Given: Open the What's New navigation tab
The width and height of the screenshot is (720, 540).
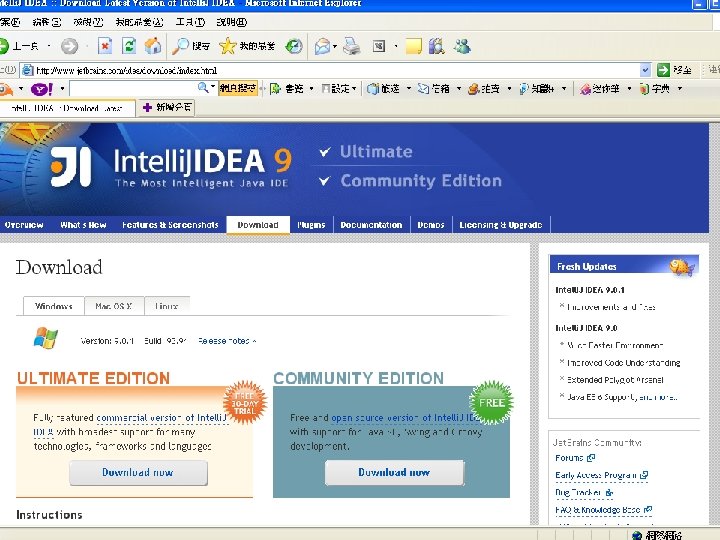Looking at the screenshot, I should [83, 225].
